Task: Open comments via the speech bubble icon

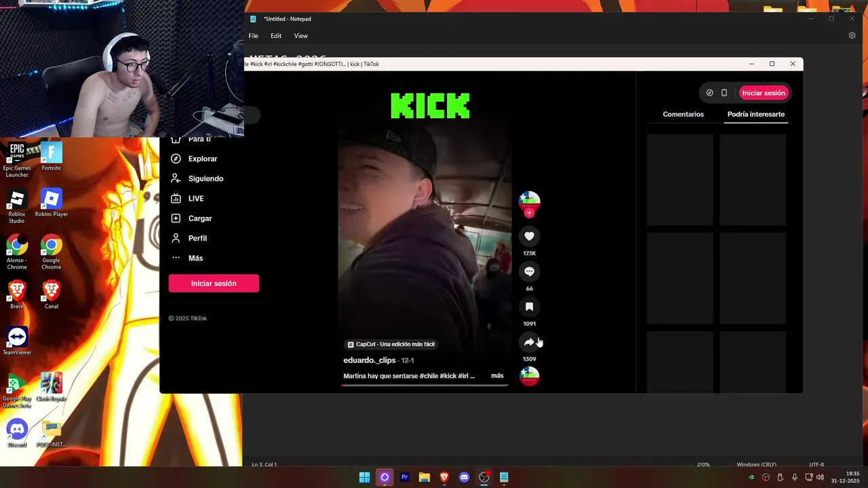Action: click(x=530, y=271)
